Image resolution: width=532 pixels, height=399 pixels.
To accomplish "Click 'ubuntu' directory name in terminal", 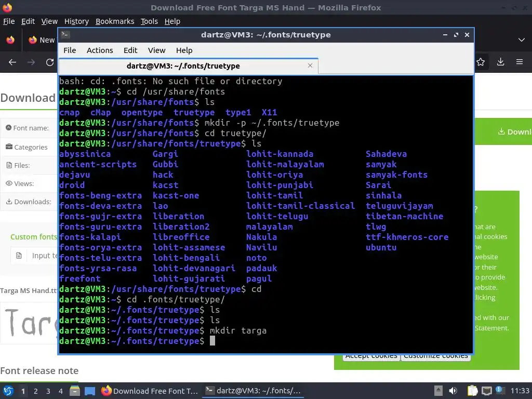I will tap(381, 247).
